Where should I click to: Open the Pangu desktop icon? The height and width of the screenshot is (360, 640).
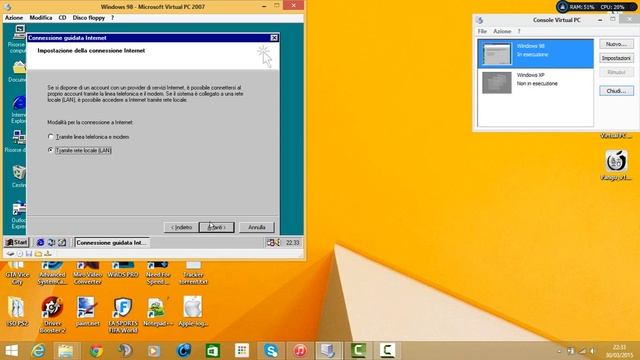616,165
